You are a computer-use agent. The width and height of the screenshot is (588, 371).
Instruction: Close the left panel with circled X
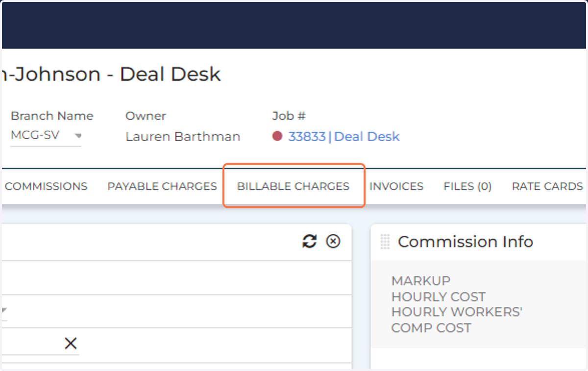333,241
